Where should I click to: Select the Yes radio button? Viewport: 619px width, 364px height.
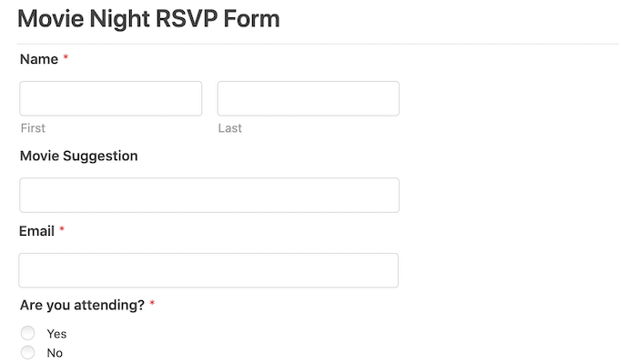(27, 333)
